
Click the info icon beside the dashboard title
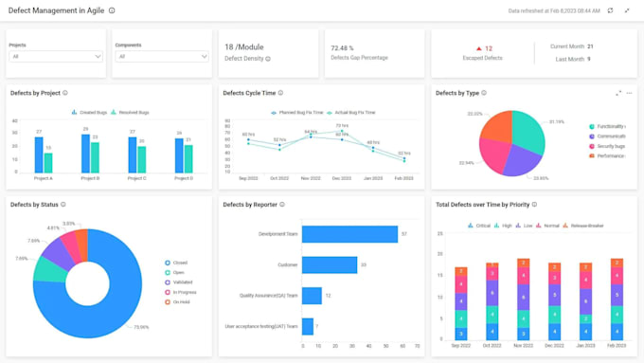coord(112,10)
